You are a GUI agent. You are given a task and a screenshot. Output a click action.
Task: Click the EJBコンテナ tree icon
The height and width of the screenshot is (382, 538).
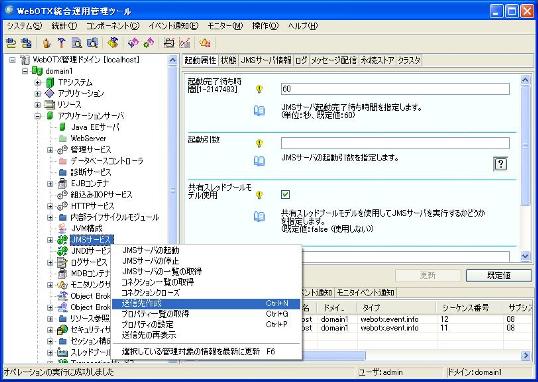tap(62, 183)
